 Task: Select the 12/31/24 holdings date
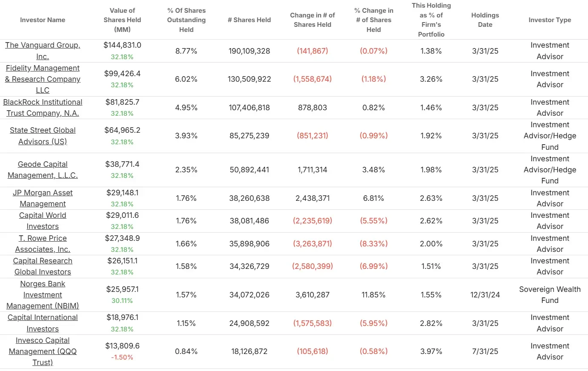click(485, 295)
